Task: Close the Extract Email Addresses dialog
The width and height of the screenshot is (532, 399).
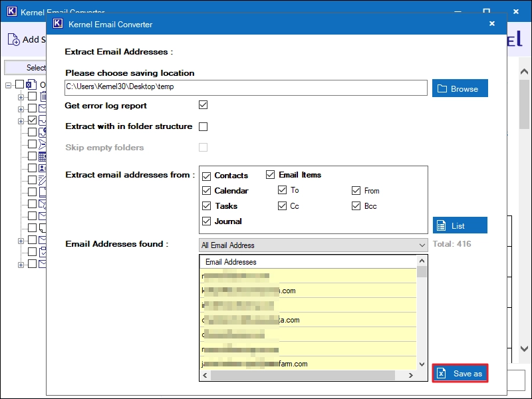Action: [x=492, y=23]
